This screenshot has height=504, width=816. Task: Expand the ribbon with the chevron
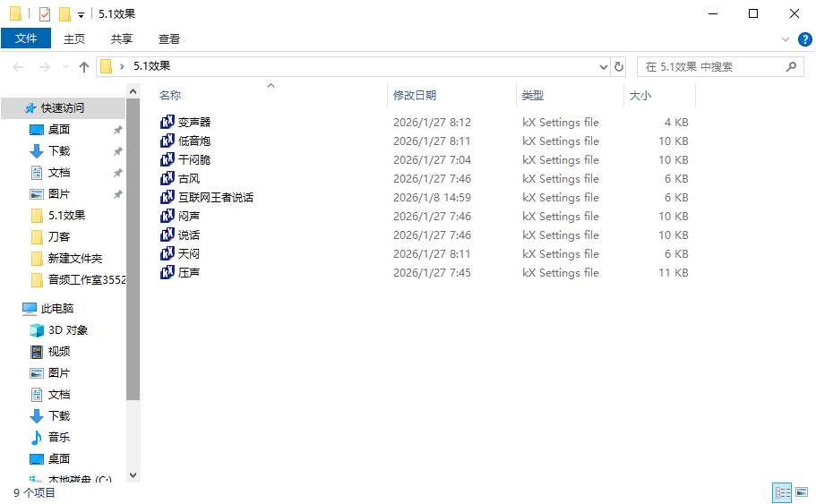tap(786, 39)
